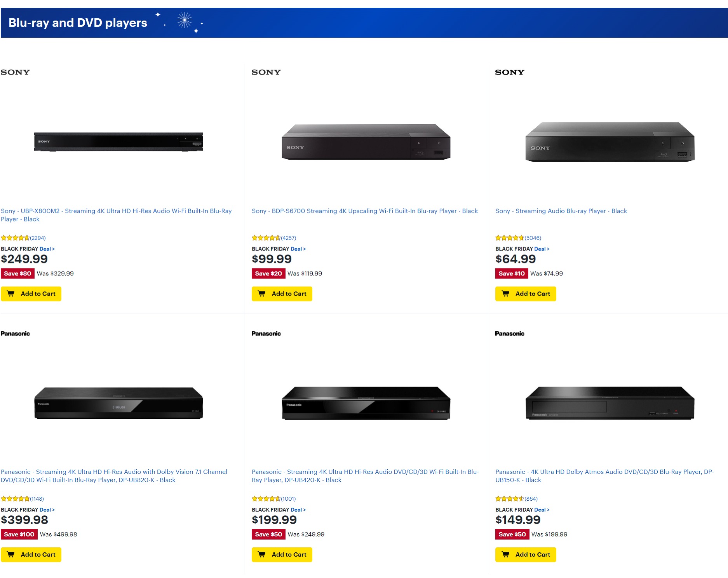This screenshot has height=578, width=728.
Task: Add the $64.99 Sony Blu-ray player to cart
Action: (x=526, y=294)
